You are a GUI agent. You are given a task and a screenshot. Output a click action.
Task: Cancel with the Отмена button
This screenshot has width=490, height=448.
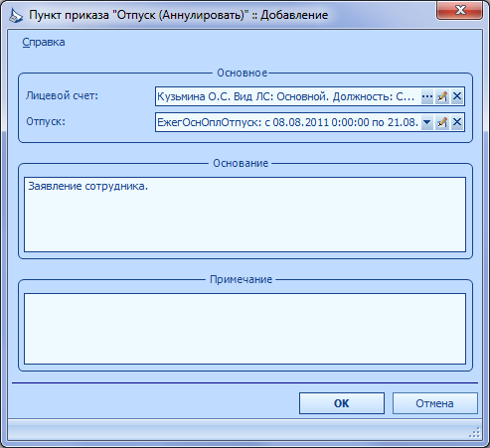[x=435, y=403]
